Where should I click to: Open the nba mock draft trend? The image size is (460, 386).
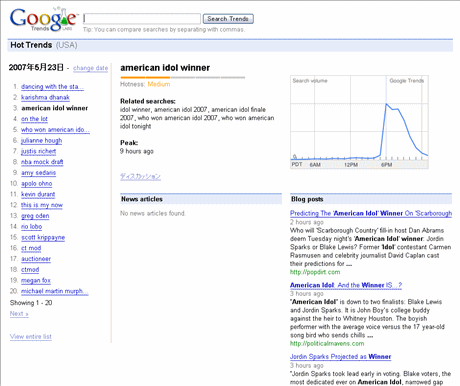(x=42, y=162)
